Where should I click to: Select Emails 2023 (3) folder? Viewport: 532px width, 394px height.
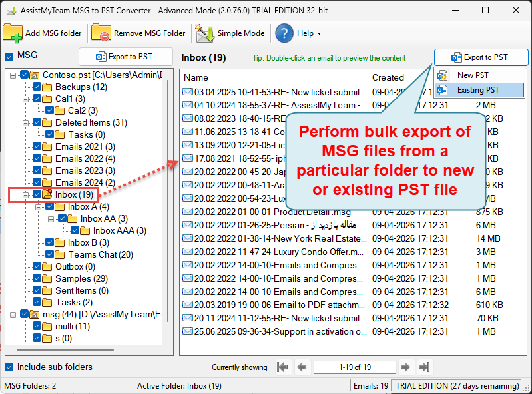tap(85, 170)
